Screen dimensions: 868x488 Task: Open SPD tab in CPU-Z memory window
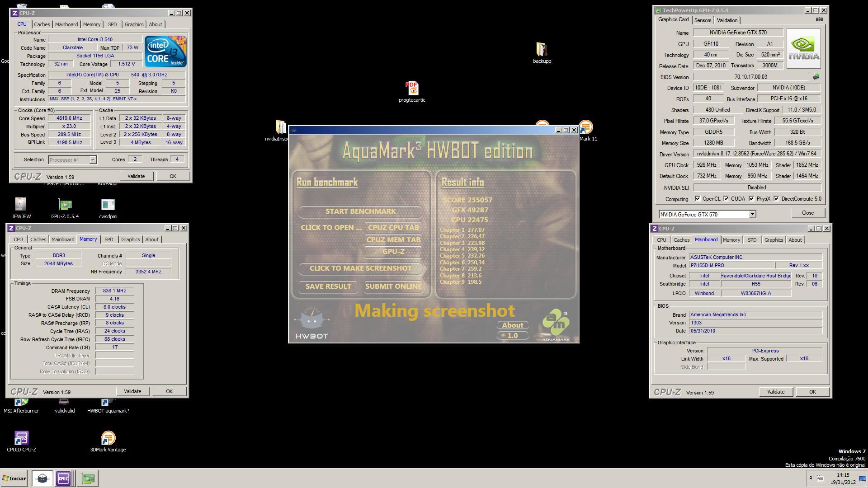click(x=108, y=239)
